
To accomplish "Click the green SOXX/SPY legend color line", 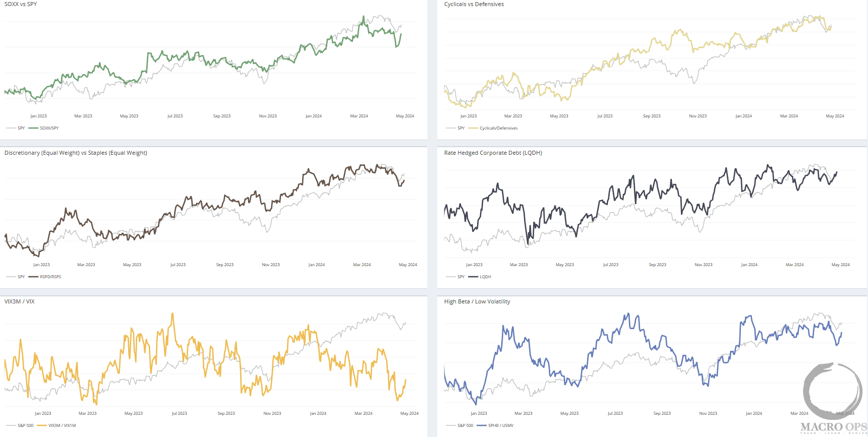I will 33,128.
